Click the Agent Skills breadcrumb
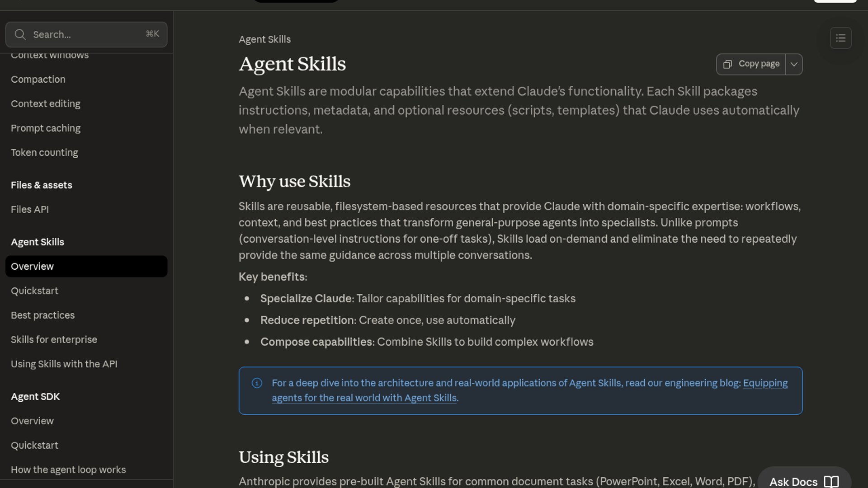The height and width of the screenshot is (488, 868). [x=264, y=40]
